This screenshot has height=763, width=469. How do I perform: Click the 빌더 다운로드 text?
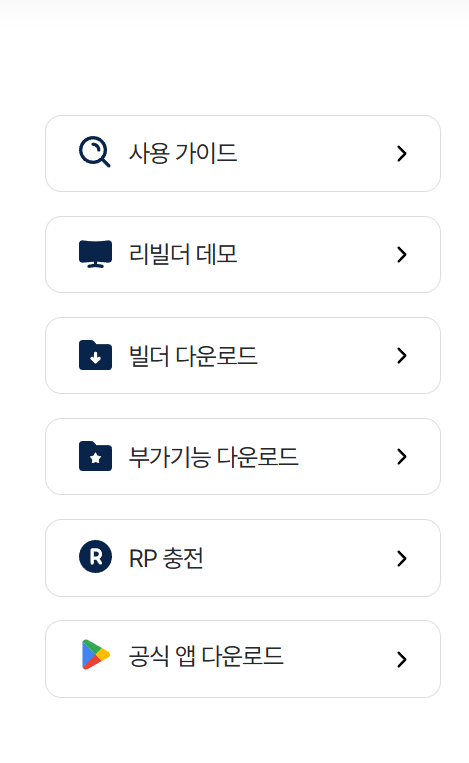coord(193,356)
